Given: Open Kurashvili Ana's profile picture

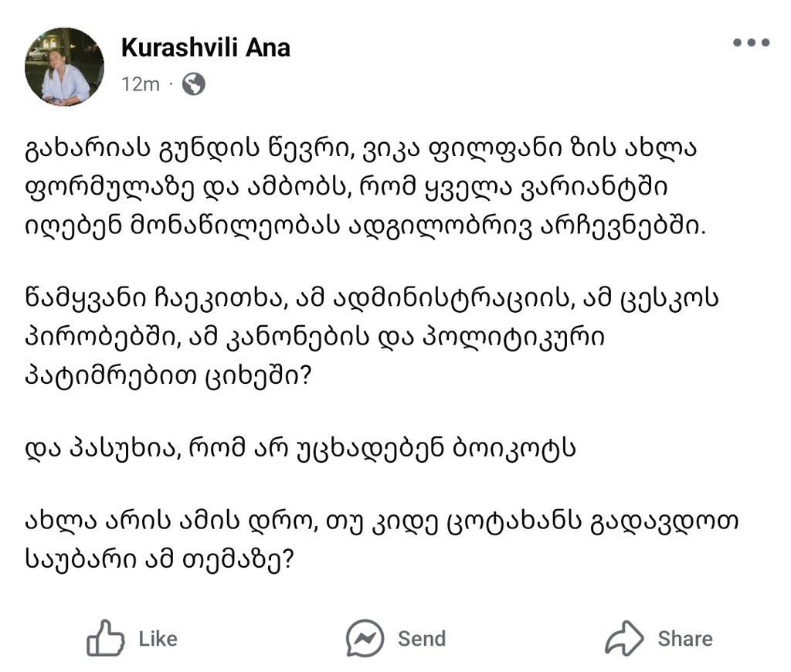Looking at the screenshot, I should point(65,66).
